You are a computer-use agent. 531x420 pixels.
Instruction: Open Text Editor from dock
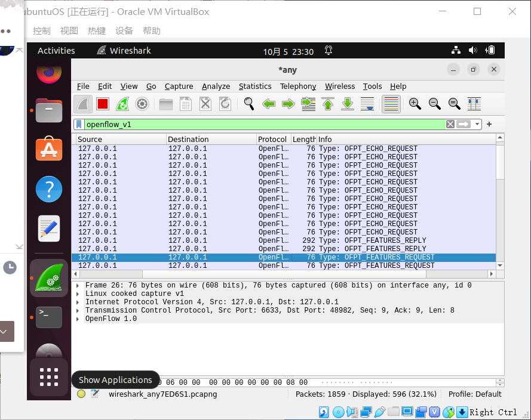(x=49, y=228)
